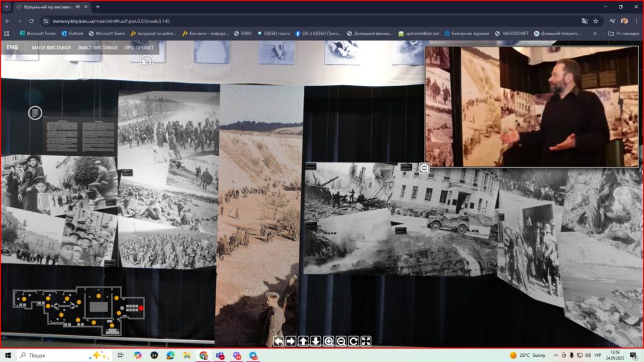Switch language to ENG
The width and height of the screenshot is (644, 362).
[x=13, y=48]
